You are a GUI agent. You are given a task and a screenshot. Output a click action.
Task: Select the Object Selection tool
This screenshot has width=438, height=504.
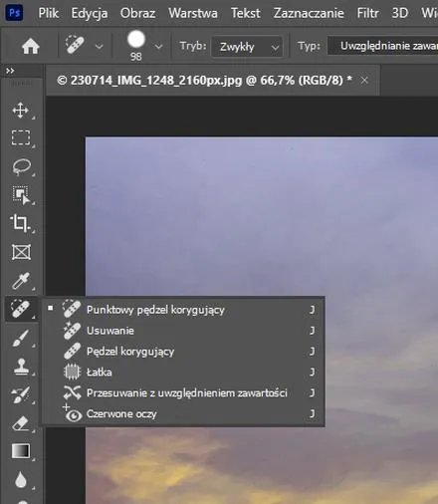pos(21,195)
